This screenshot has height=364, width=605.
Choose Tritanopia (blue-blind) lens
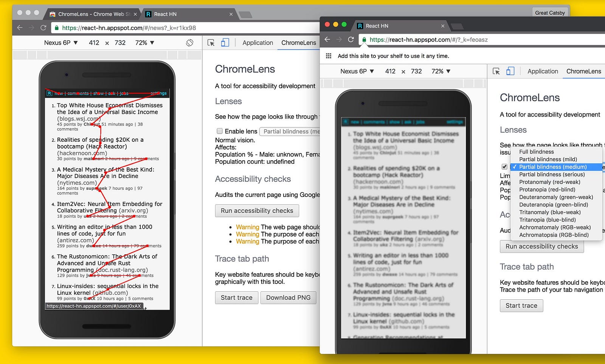pos(556,220)
